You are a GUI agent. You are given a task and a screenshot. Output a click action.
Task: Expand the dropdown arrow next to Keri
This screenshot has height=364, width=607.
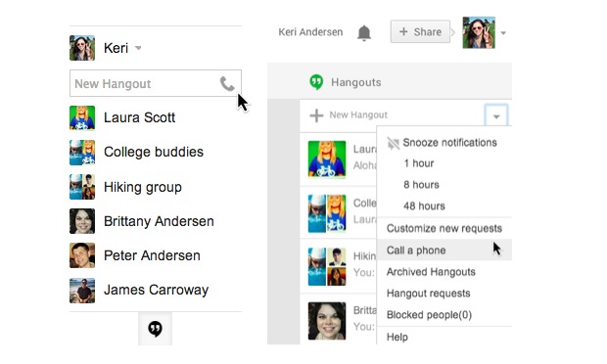coord(138,48)
